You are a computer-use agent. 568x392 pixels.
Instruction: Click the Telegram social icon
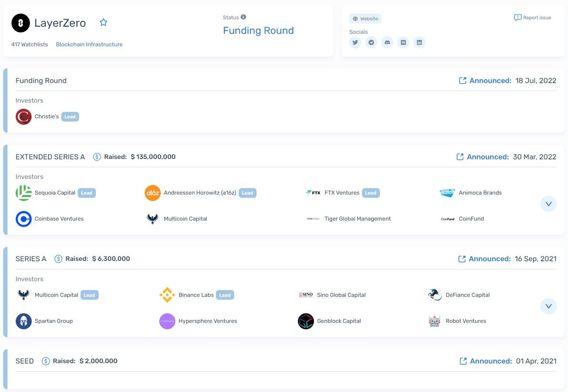[x=371, y=42]
